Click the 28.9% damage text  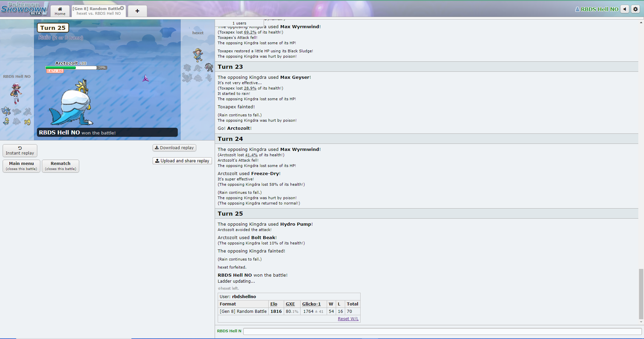point(250,88)
